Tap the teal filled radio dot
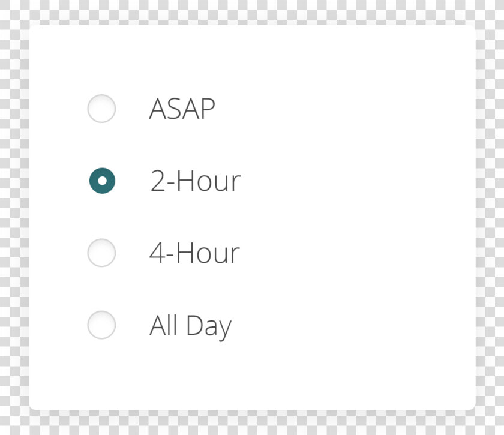 tap(102, 181)
